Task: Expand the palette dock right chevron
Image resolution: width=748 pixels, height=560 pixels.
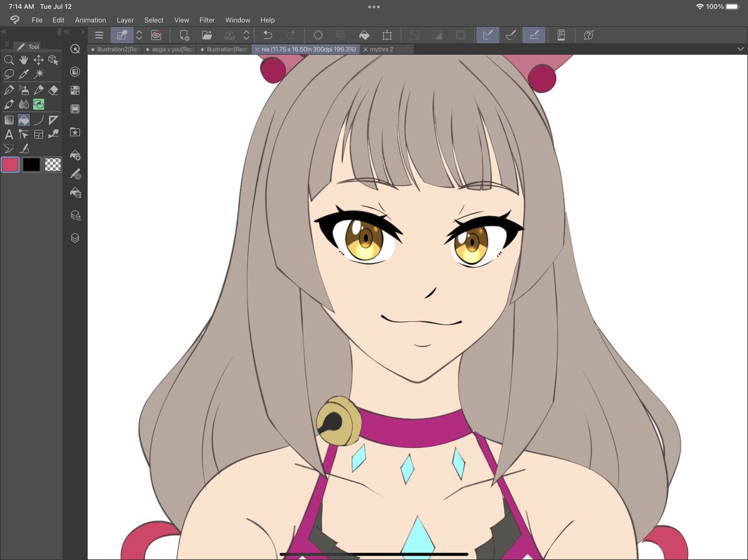Action: pos(82,32)
